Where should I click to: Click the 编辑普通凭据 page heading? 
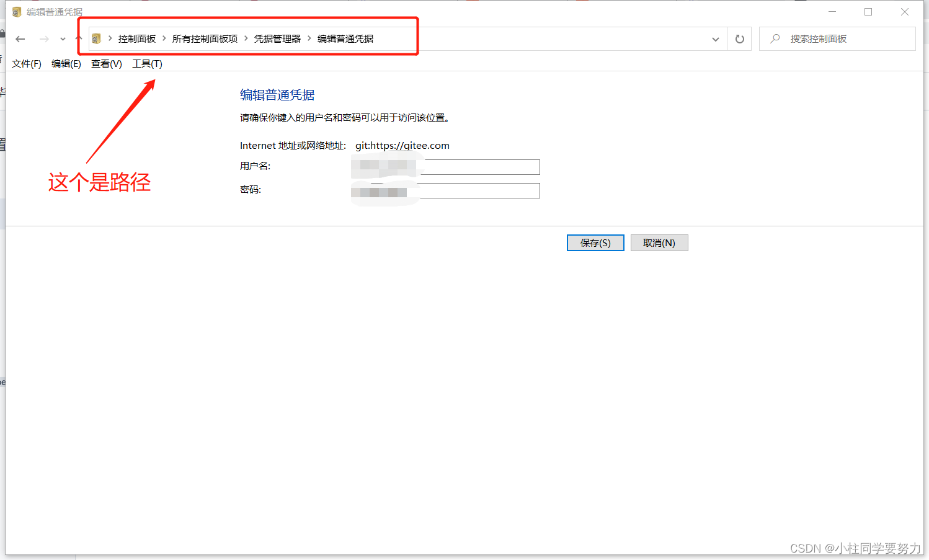[277, 95]
